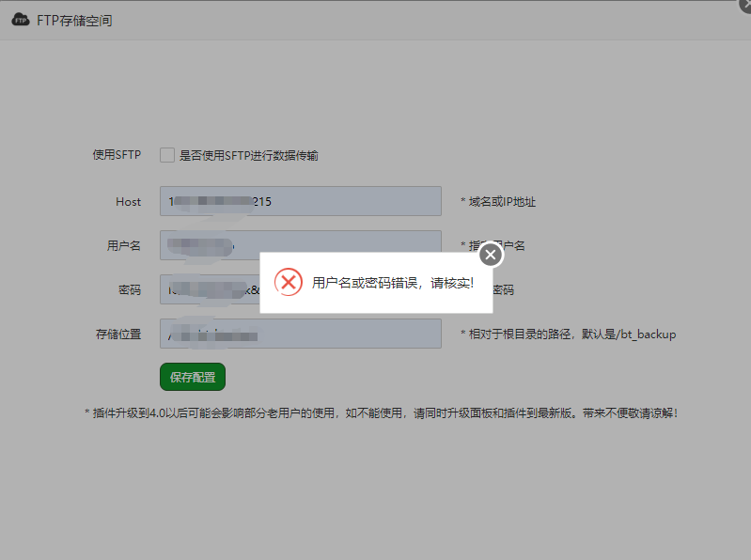Click the 密码 field label
This screenshot has height=560, width=751.
[x=130, y=290]
